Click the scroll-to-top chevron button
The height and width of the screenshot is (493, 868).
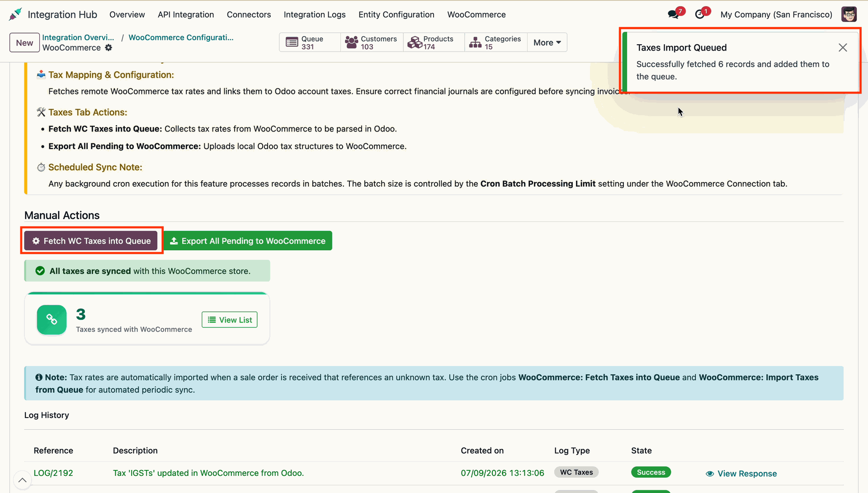22,480
